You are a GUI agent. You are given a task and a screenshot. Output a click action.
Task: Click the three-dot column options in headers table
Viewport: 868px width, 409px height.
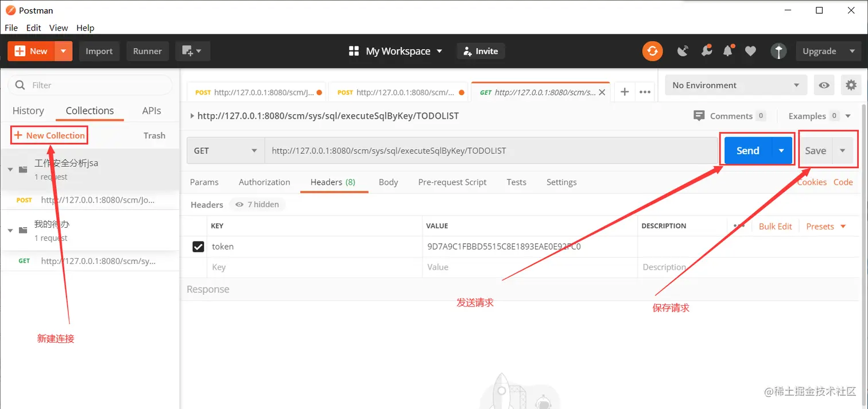tap(739, 226)
